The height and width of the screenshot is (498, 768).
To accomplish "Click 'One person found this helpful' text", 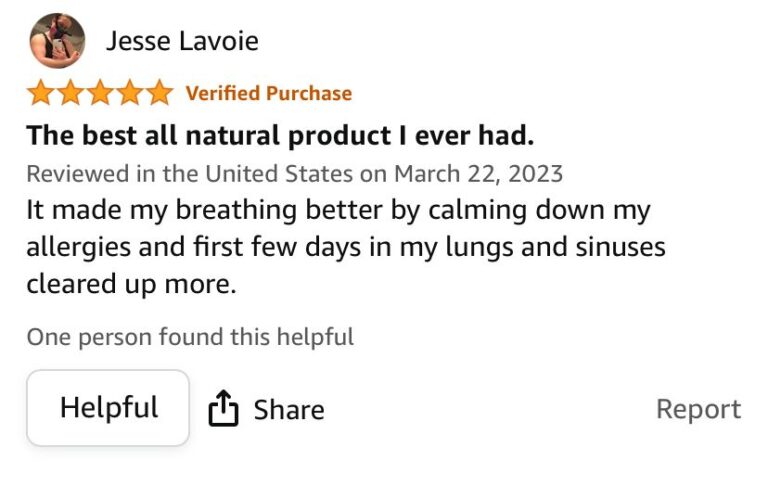I will [190, 337].
